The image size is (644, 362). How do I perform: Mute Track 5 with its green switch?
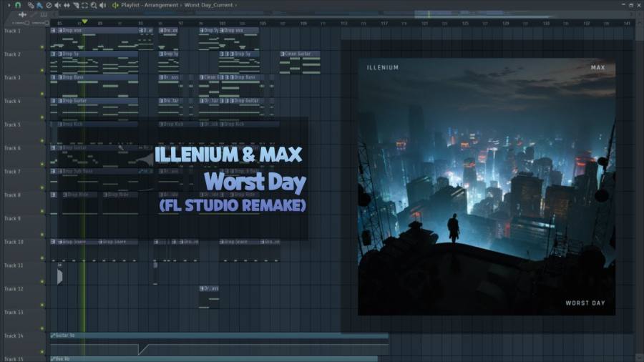[x=42, y=140]
